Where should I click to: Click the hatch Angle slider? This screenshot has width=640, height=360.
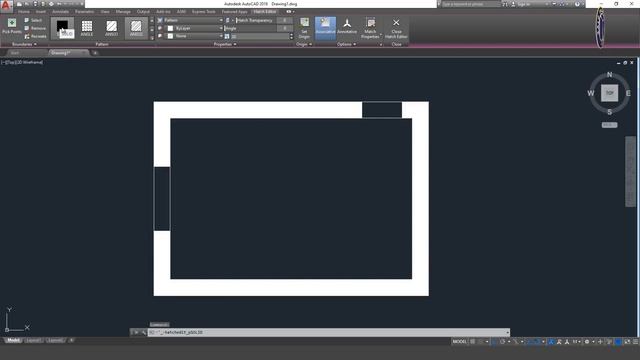coord(251,28)
